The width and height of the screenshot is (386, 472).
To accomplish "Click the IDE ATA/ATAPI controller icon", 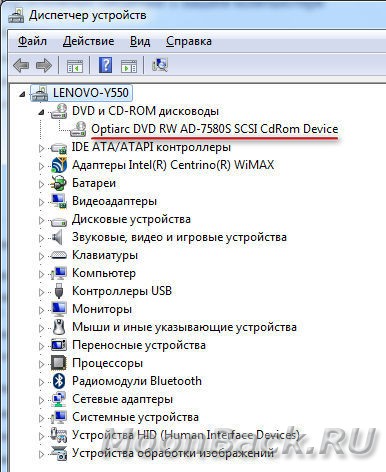I will pos(59,148).
